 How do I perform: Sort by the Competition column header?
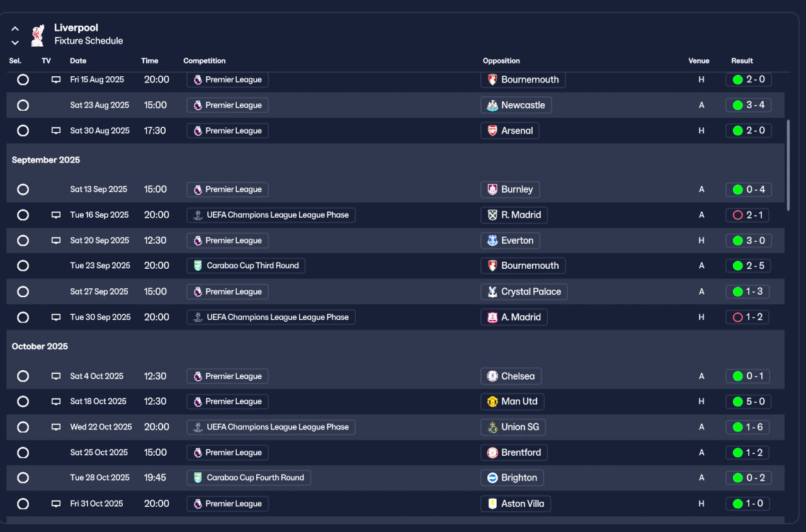pyautogui.click(x=204, y=61)
